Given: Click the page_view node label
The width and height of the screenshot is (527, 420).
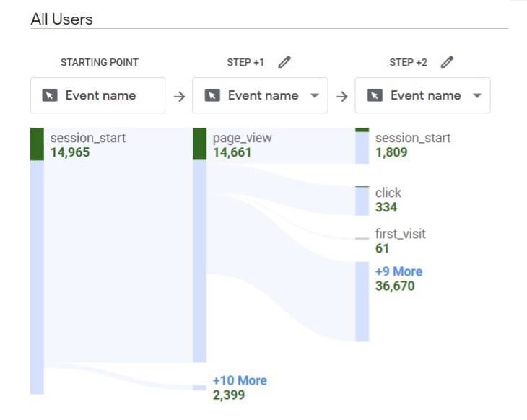Looking at the screenshot, I should tap(242, 138).
